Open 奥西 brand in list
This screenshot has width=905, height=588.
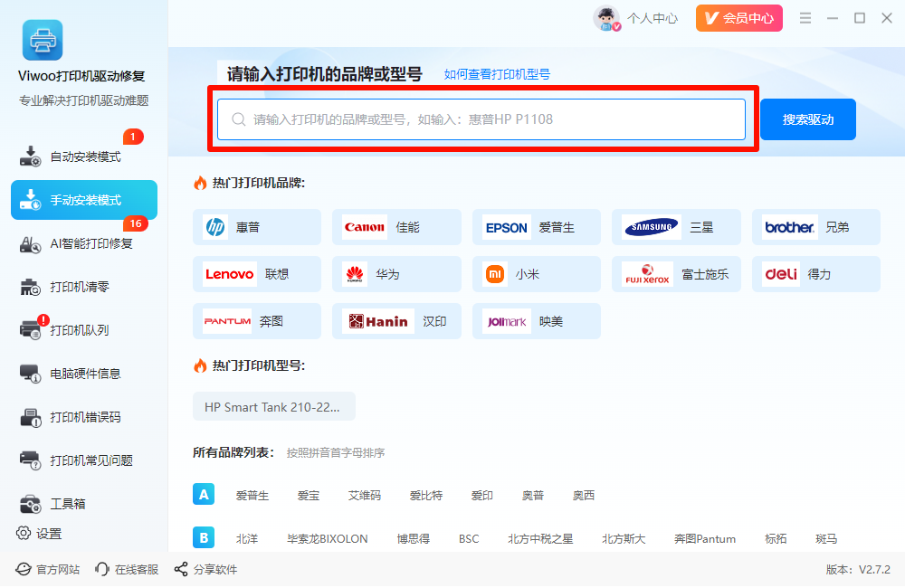pos(584,495)
